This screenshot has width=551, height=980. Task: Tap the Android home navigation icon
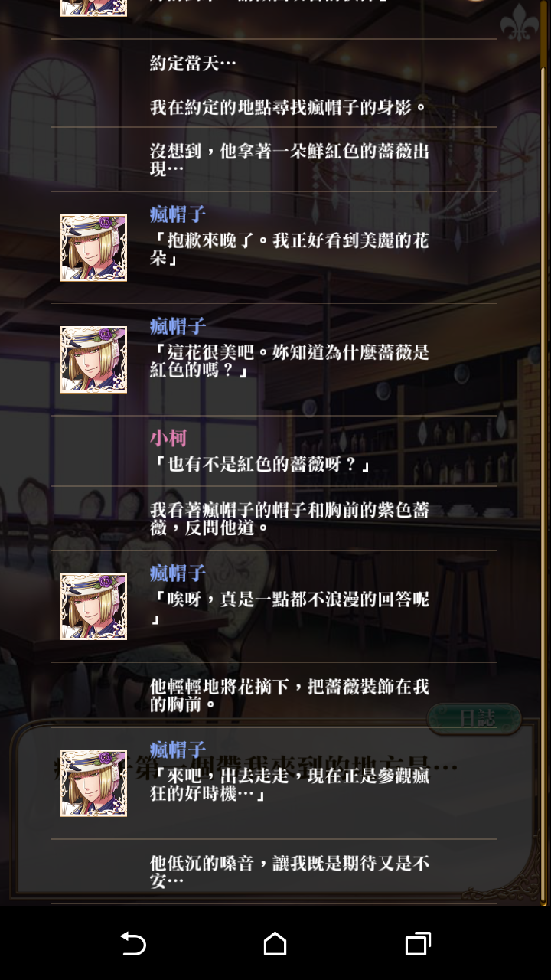(x=275, y=943)
